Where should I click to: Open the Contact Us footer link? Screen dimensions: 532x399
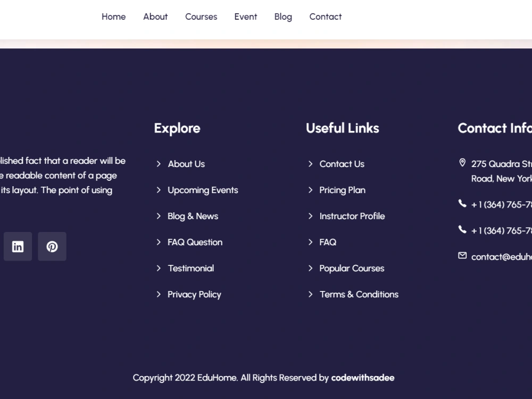pyautogui.click(x=342, y=164)
